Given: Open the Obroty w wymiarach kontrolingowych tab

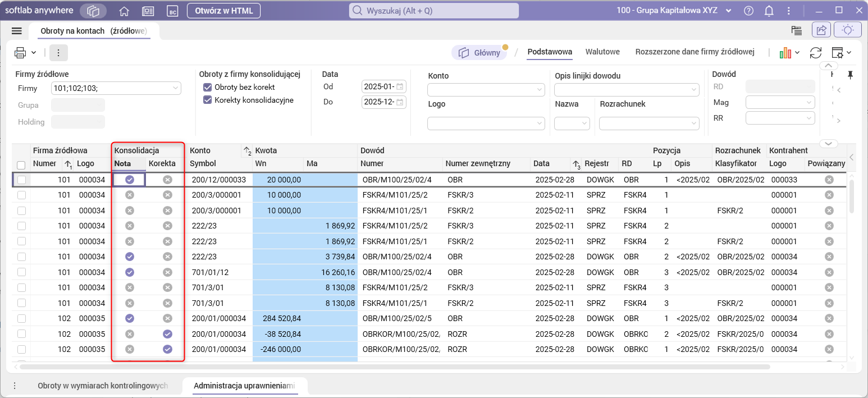Looking at the screenshot, I should click(103, 386).
